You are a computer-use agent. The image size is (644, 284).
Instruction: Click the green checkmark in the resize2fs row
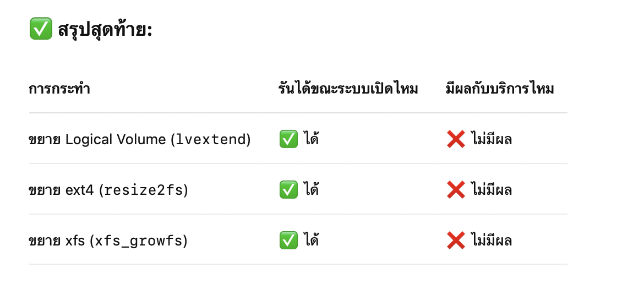288,190
